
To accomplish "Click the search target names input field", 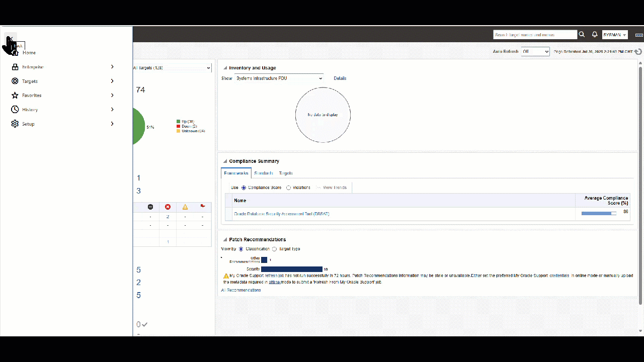I will tap(535, 35).
